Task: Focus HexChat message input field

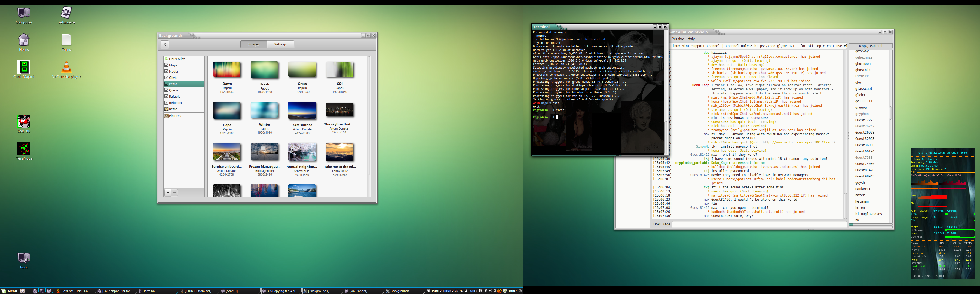Action: click(759, 224)
